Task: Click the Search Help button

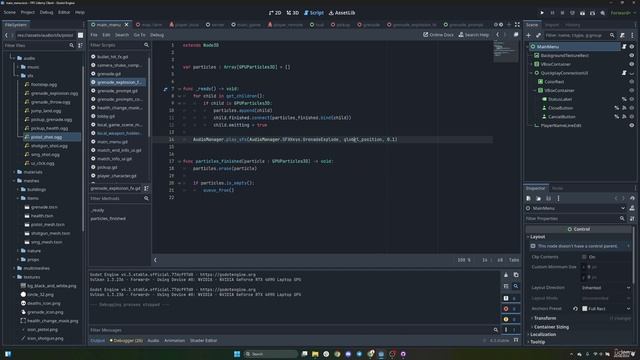Action: 473,35
